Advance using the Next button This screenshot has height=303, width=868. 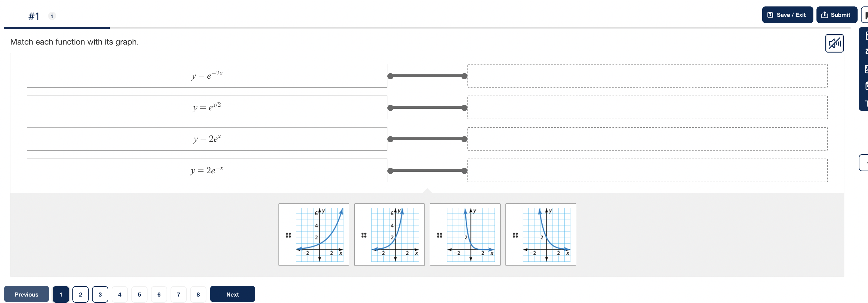(x=232, y=294)
